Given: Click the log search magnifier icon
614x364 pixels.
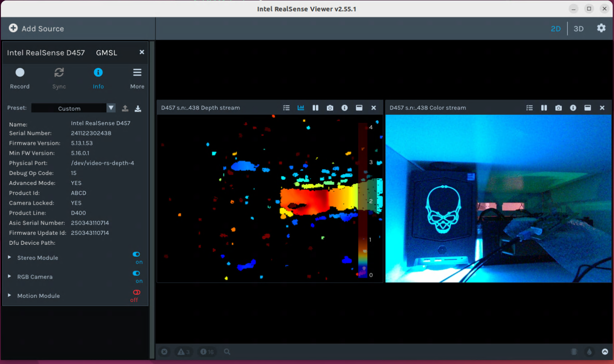Looking at the screenshot, I should (227, 352).
